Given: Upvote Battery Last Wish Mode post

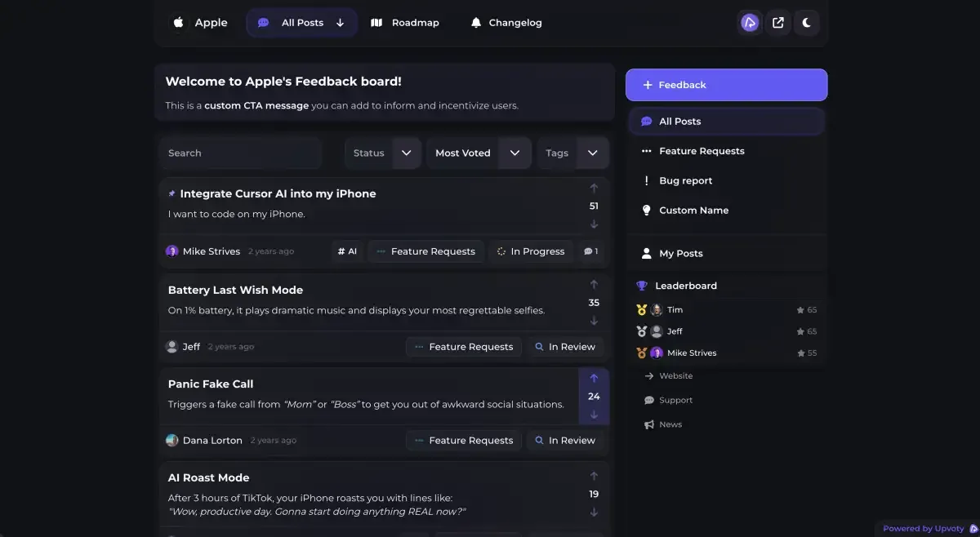Looking at the screenshot, I should pyautogui.click(x=594, y=285).
